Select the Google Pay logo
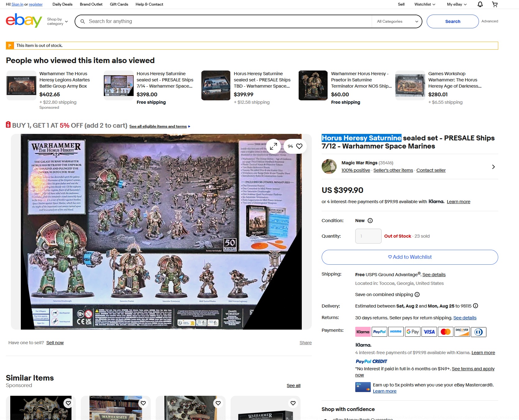The height and width of the screenshot is (420, 519). coord(413,332)
